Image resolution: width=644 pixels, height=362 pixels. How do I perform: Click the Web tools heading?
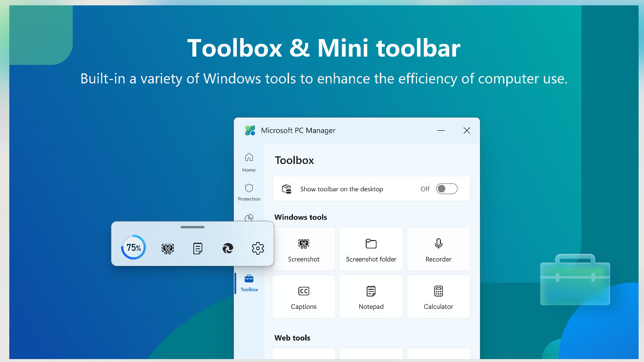pos(292,338)
